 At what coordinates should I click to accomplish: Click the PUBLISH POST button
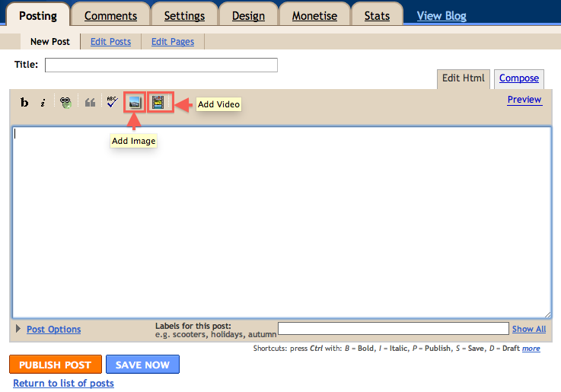[x=56, y=365]
